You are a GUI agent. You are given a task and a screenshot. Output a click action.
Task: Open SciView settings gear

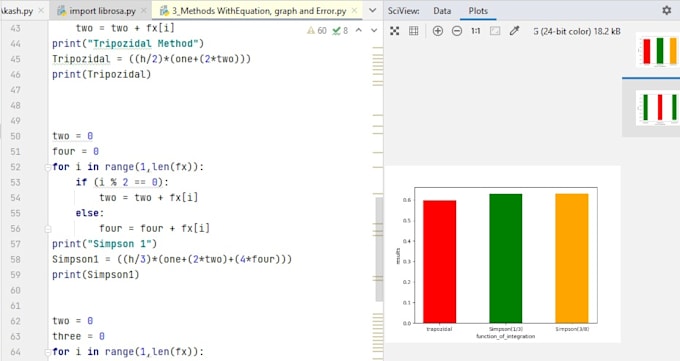click(667, 10)
